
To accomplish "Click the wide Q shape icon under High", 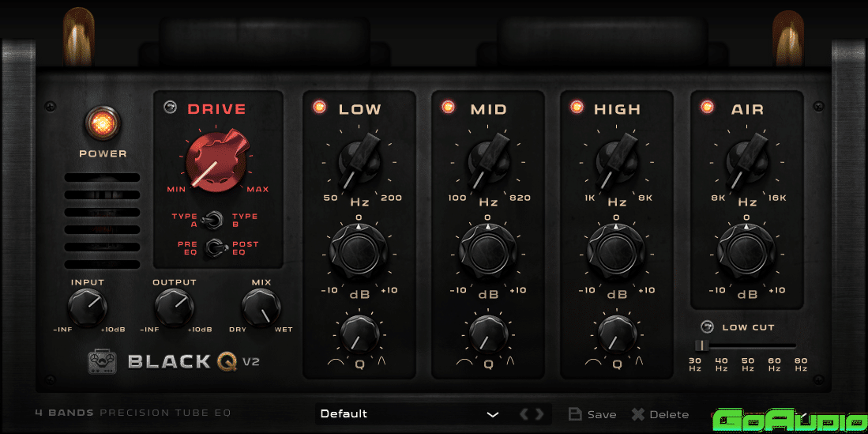I will 593,363.
